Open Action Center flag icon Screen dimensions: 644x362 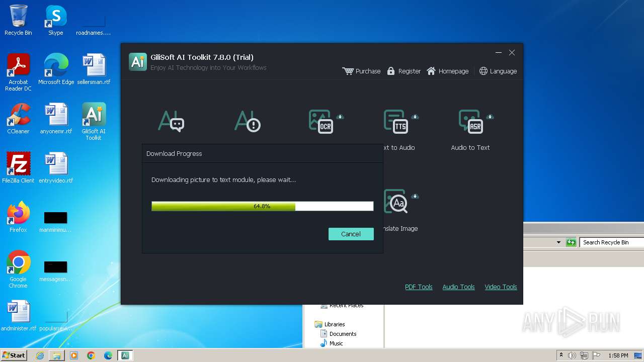[596, 355]
